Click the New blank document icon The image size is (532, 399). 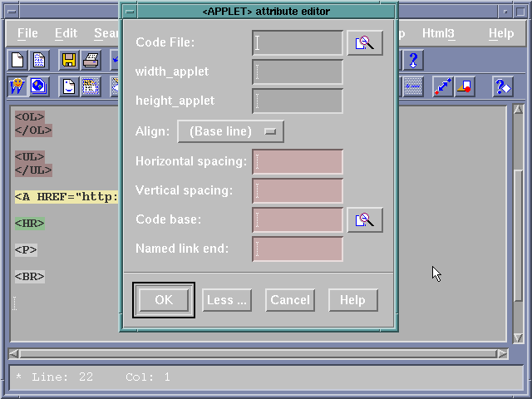(17, 60)
